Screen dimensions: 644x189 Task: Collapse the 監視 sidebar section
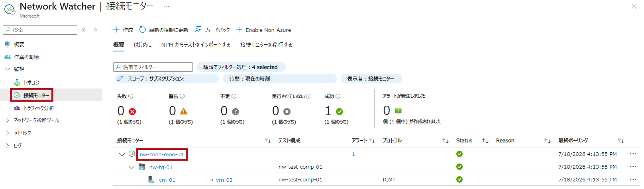(8, 69)
